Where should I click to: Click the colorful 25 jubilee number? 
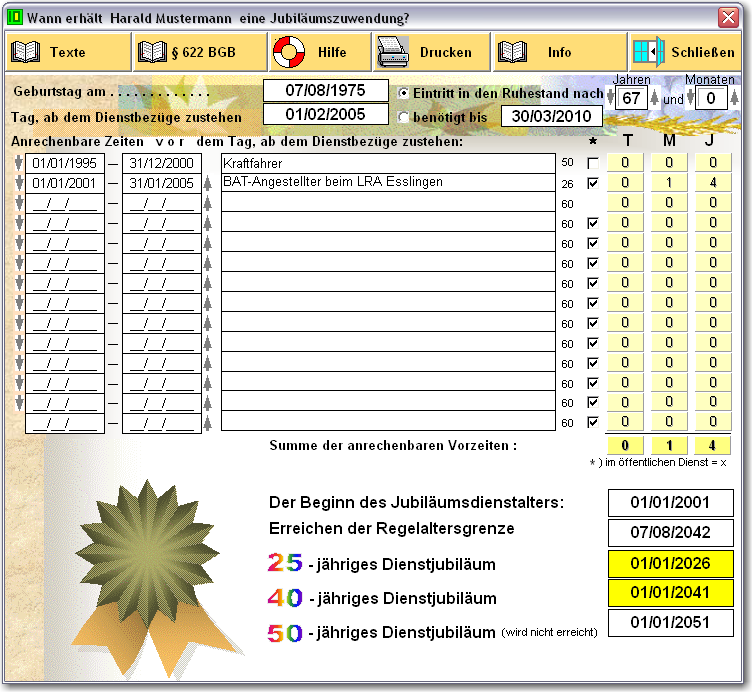point(285,563)
